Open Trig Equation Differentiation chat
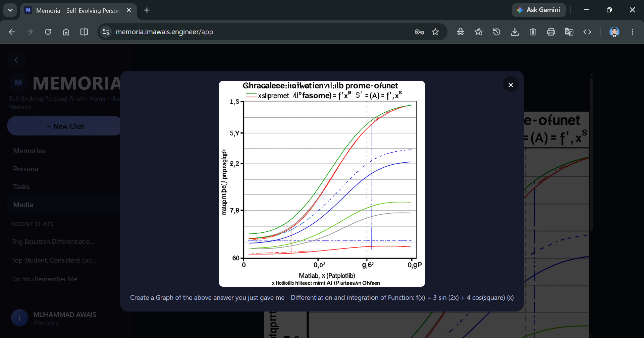 click(53, 241)
